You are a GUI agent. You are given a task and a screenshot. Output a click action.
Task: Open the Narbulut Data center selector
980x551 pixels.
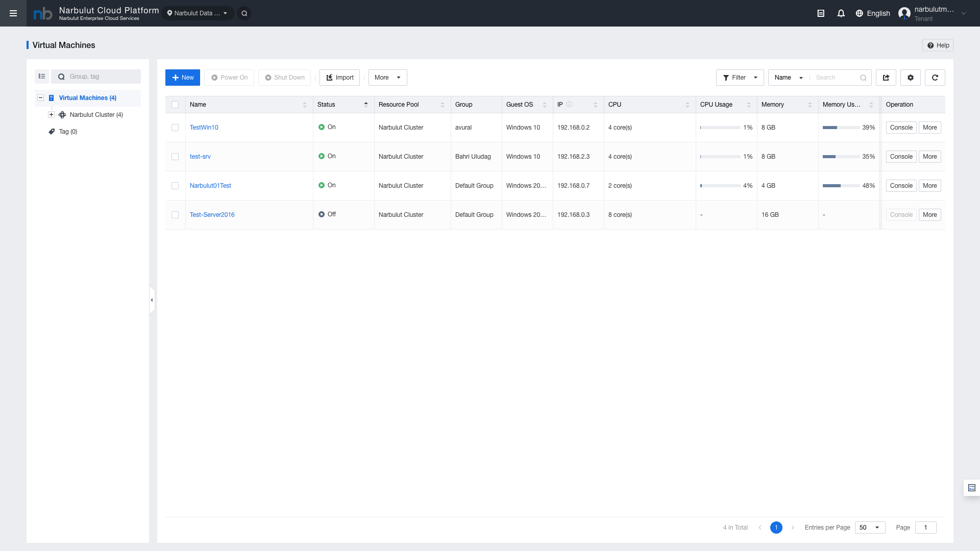point(198,13)
